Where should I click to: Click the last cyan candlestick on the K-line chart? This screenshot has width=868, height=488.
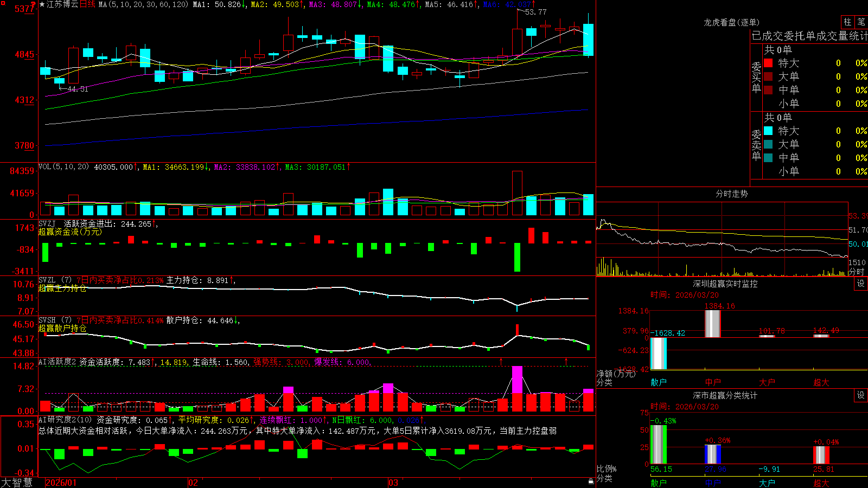[588, 40]
